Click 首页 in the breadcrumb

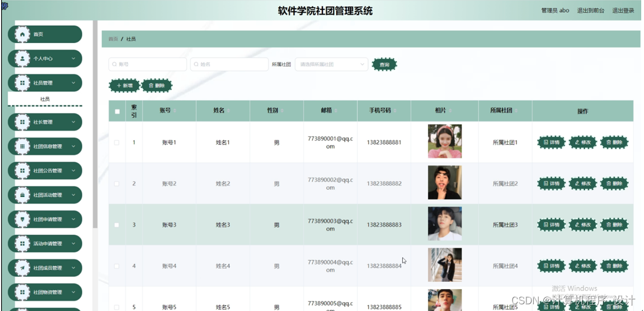113,39
